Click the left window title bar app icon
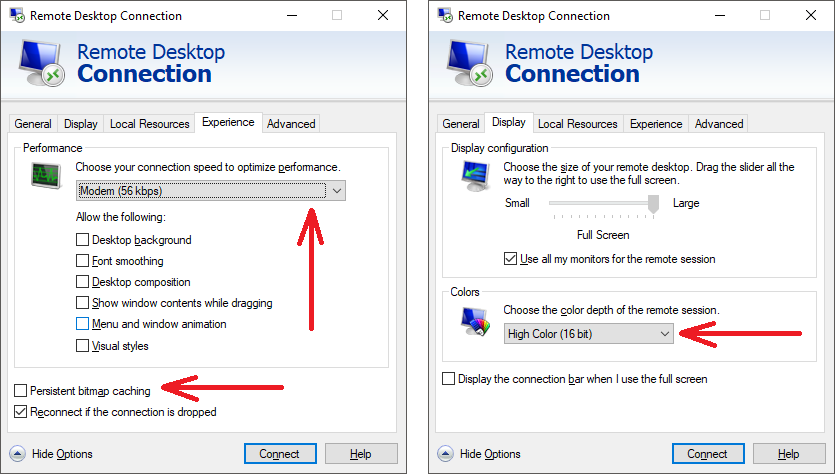The height and width of the screenshot is (474, 835). tap(17, 15)
